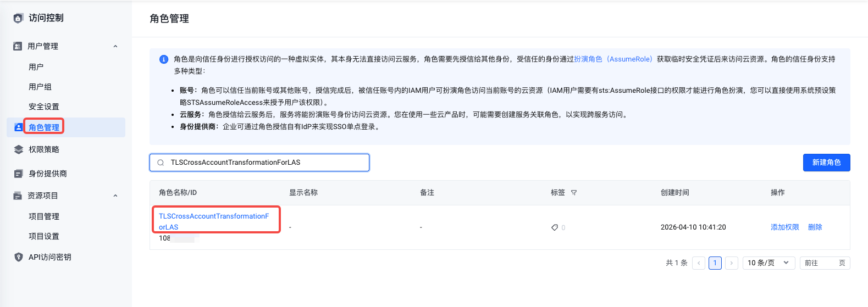Click the 资源项目 sidebar icon
Image resolution: width=868 pixels, height=307 pixels.
pos(18,196)
